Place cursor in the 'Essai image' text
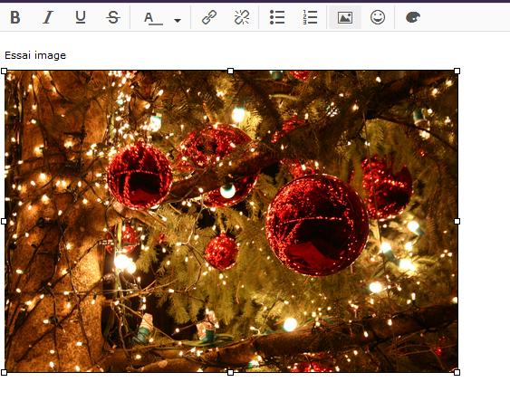 click(x=35, y=55)
